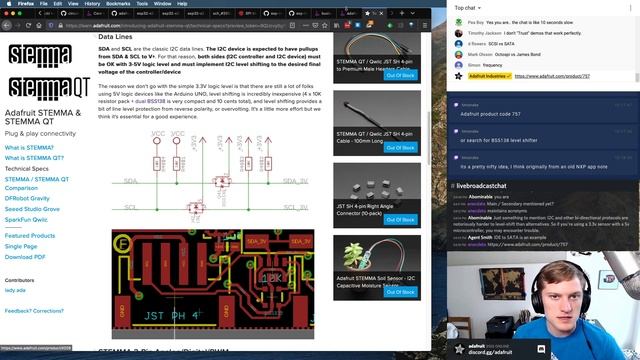Open the Featured Products link
The image size is (640, 360).
(29, 236)
